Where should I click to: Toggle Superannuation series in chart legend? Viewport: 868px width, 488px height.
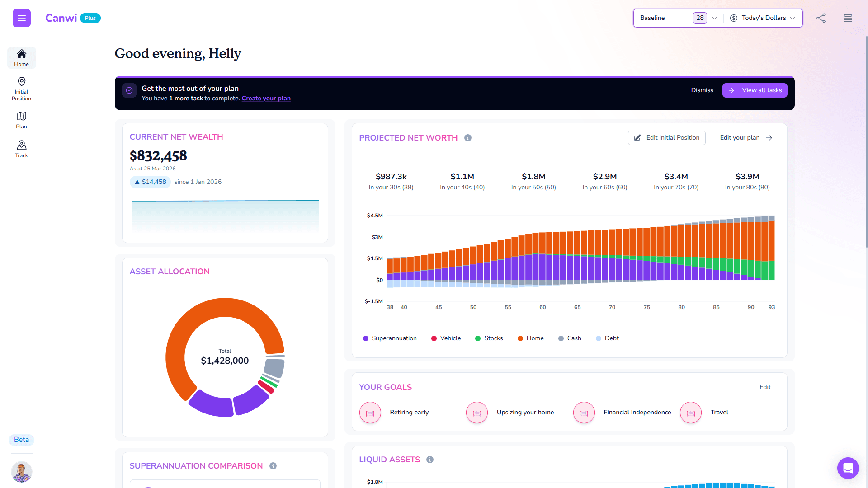tap(390, 338)
